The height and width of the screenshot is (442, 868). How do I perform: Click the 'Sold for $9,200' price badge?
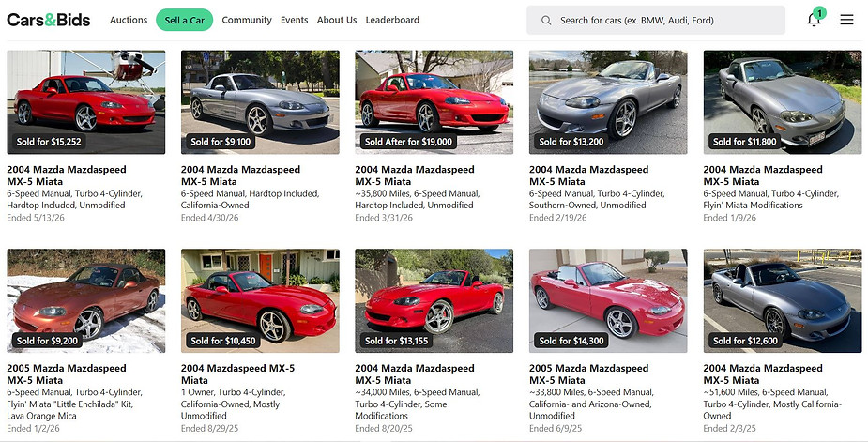pyautogui.click(x=47, y=341)
